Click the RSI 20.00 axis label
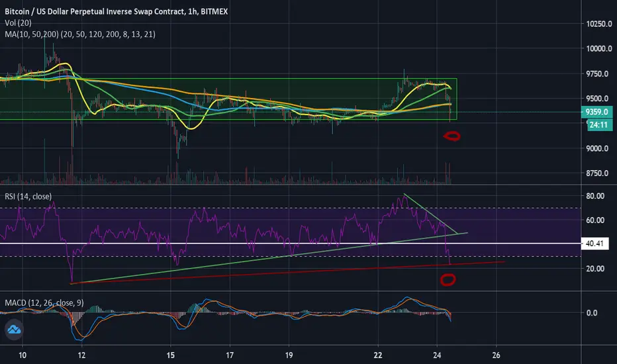The width and height of the screenshot is (617, 364). click(x=595, y=269)
